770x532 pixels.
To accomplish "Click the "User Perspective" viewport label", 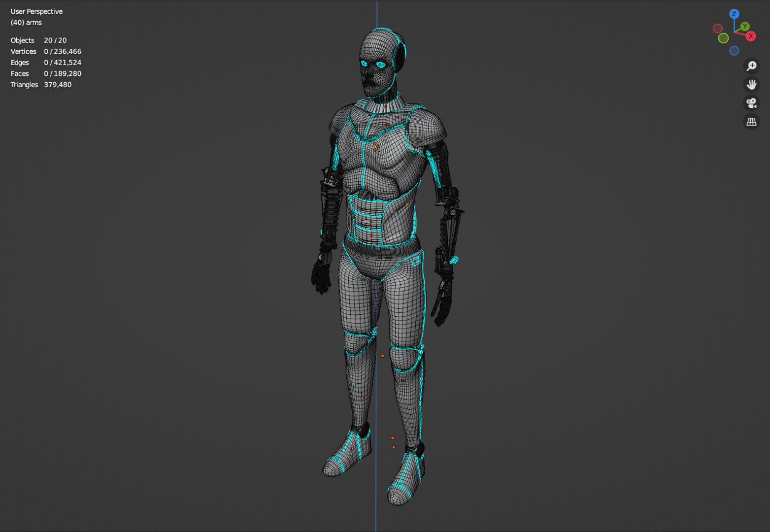I will (36, 11).
